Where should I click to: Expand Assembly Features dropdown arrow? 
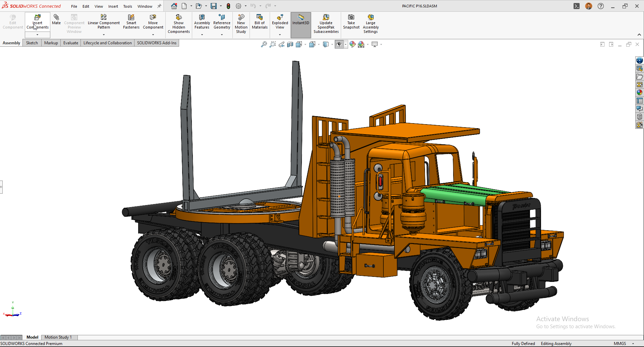pyautogui.click(x=202, y=35)
